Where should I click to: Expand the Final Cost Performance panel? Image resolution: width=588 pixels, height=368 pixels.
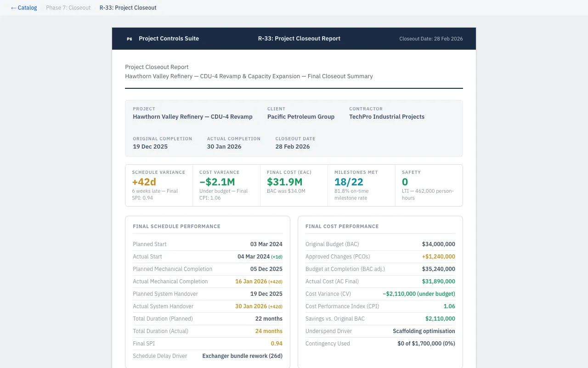[x=342, y=226]
